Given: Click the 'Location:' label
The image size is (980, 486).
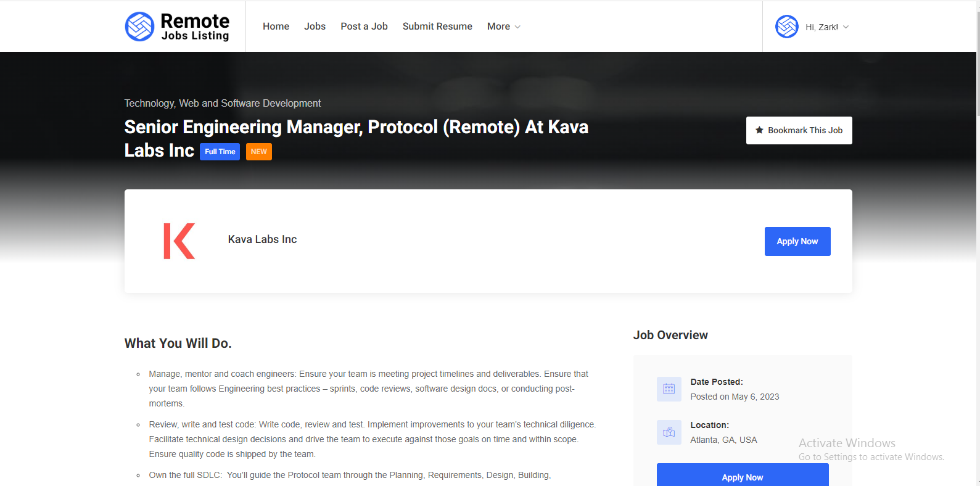Looking at the screenshot, I should pyautogui.click(x=710, y=425).
